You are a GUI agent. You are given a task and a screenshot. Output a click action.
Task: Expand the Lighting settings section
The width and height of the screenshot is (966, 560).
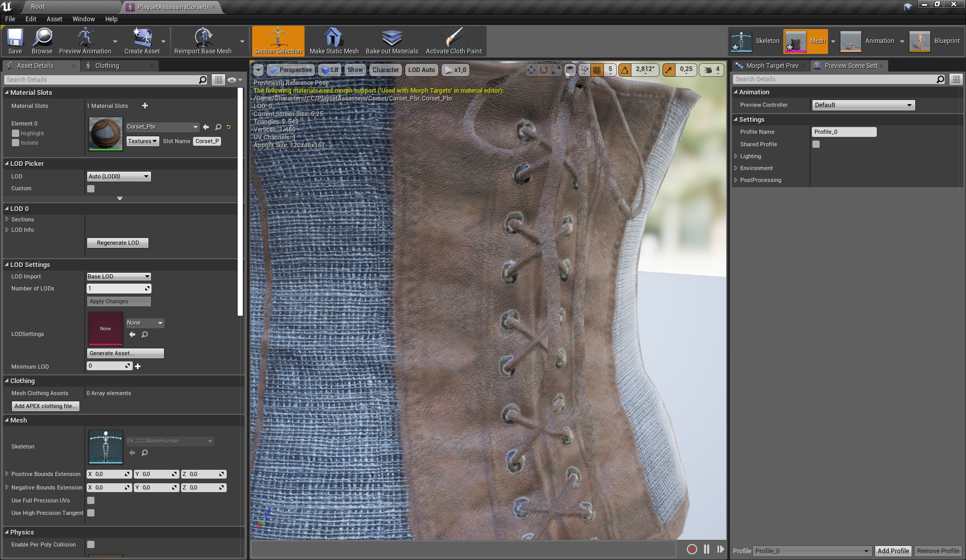[736, 156]
